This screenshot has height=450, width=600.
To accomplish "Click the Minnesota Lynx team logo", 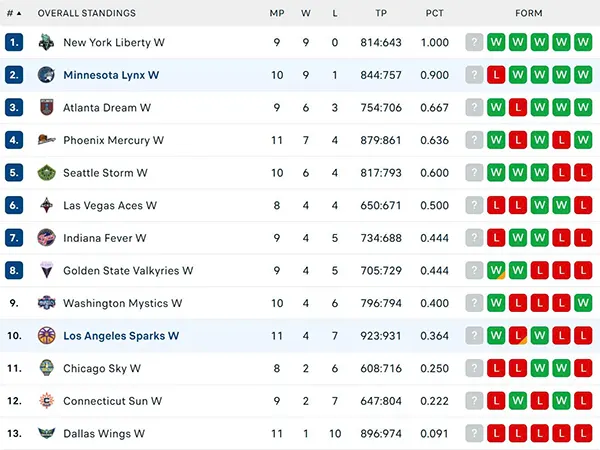I will [46, 75].
